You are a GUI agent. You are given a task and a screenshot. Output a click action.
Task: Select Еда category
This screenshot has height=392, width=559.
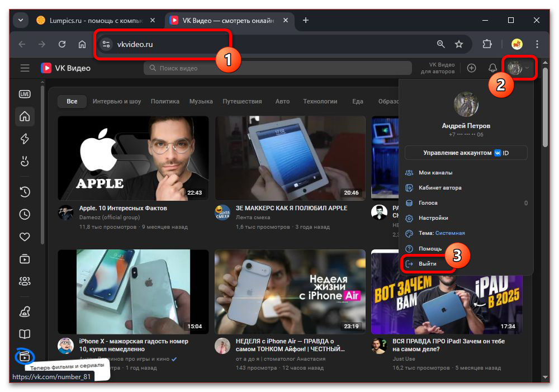click(358, 101)
